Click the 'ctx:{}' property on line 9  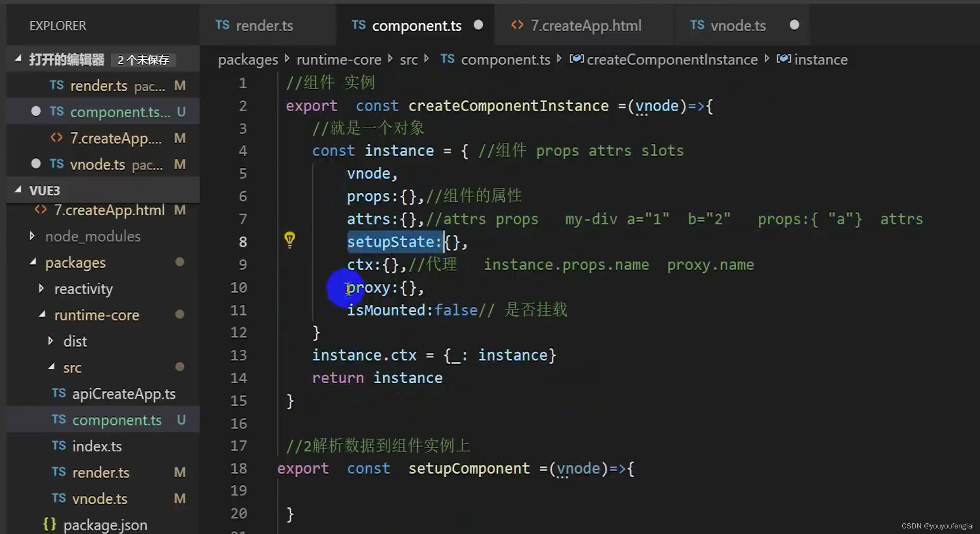pos(373,264)
